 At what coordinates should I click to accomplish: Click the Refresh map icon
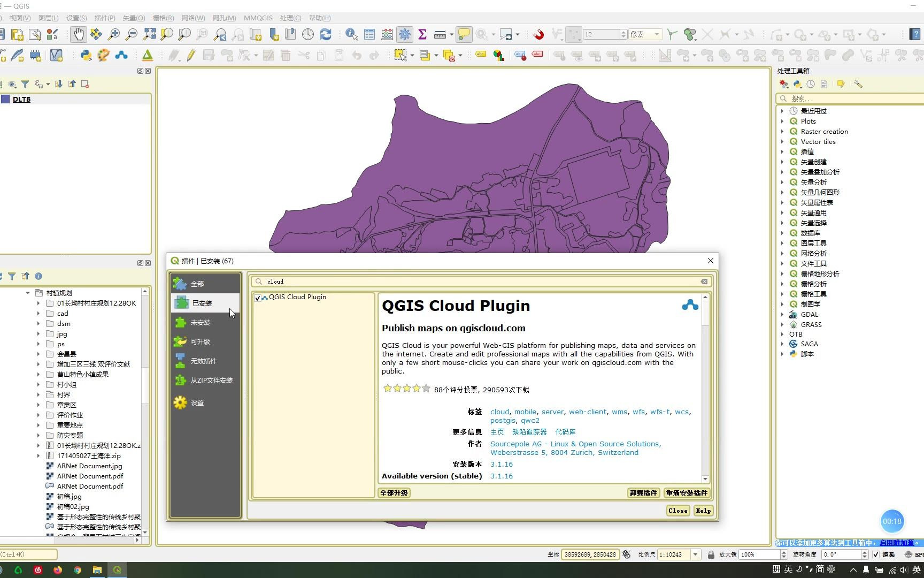(x=326, y=35)
